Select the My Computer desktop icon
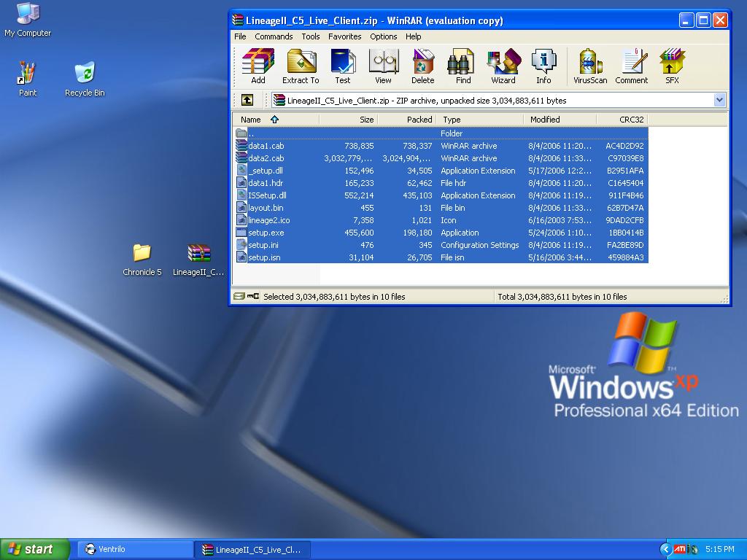Viewport: 747px width, 560px height. click(x=28, y=20)
